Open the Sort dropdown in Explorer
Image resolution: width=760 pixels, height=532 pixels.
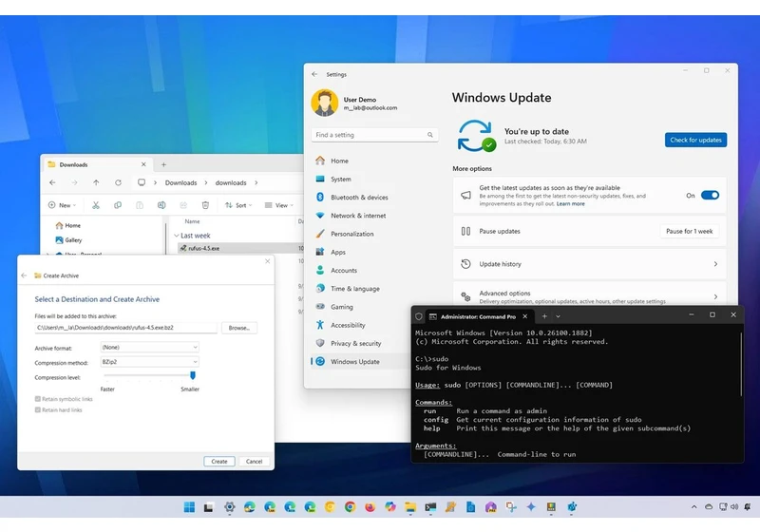coord(238,205)
